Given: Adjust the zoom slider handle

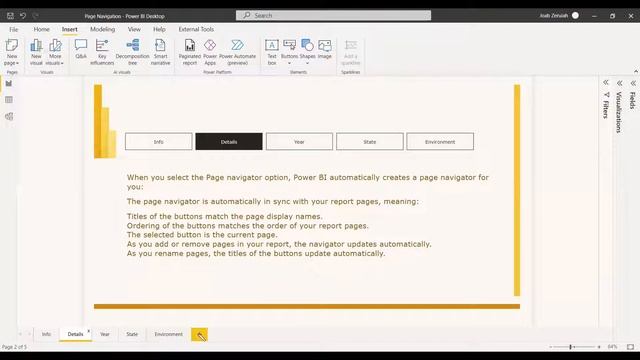Looking at the screenshot, I should pos(571,347).
